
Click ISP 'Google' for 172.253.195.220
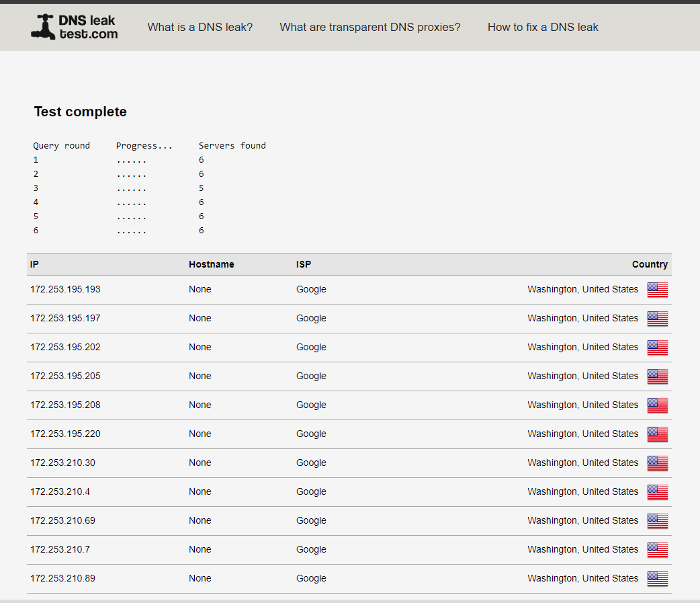311,434
